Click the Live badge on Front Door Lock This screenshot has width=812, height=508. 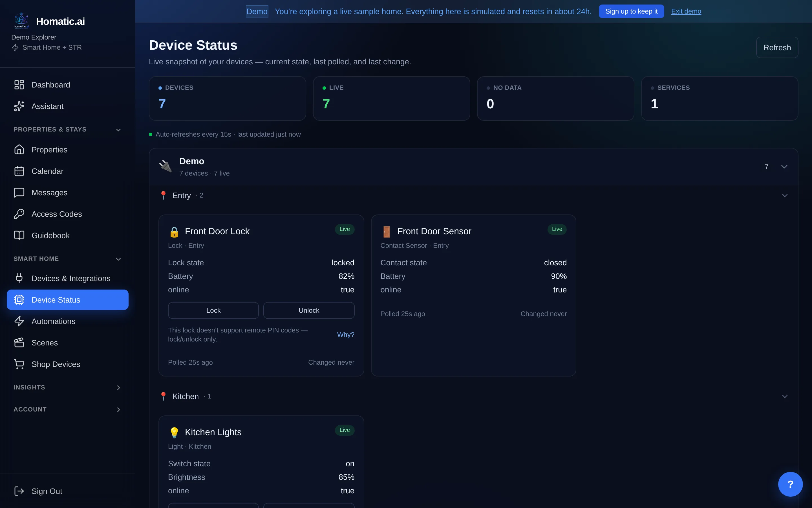(x=345, y=229)
